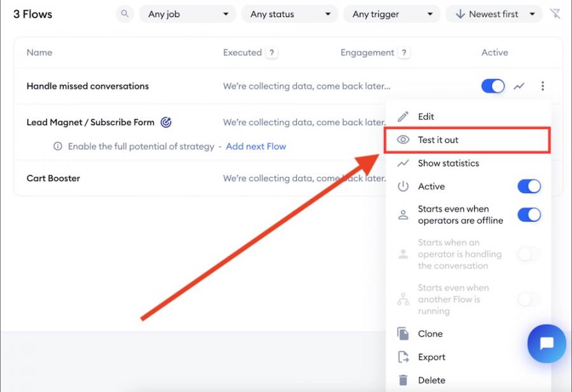Disable Starts even when operators are offline
This screenshot has width=572, height=392.
pos(529,215)
